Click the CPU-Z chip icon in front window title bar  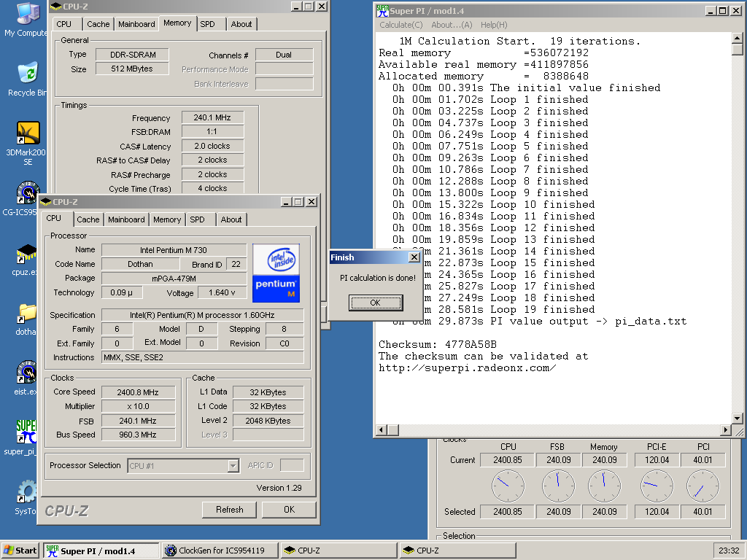46,202
